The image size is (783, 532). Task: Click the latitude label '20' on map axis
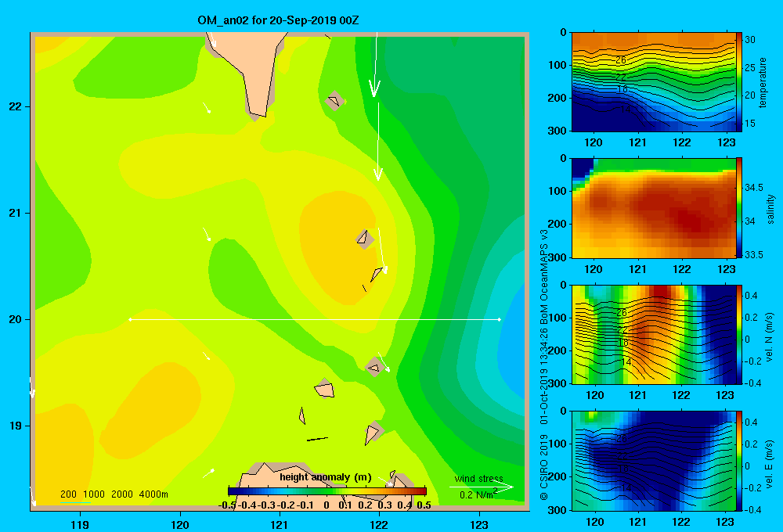[x=16, y=319]
